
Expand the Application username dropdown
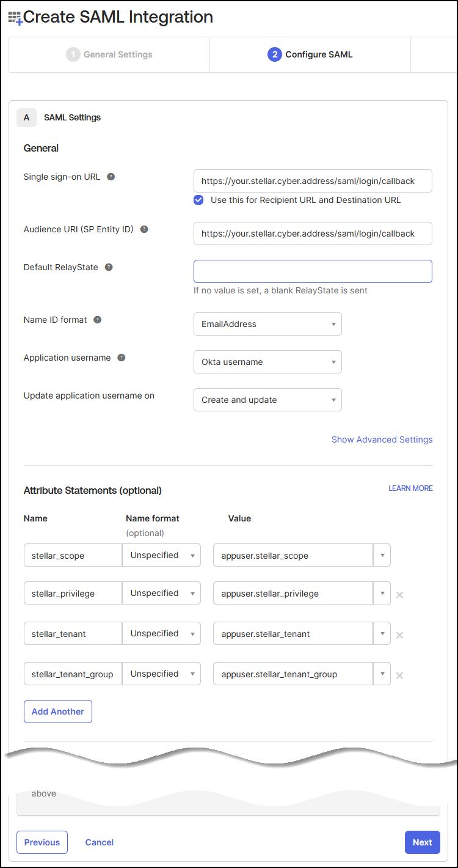267,362
